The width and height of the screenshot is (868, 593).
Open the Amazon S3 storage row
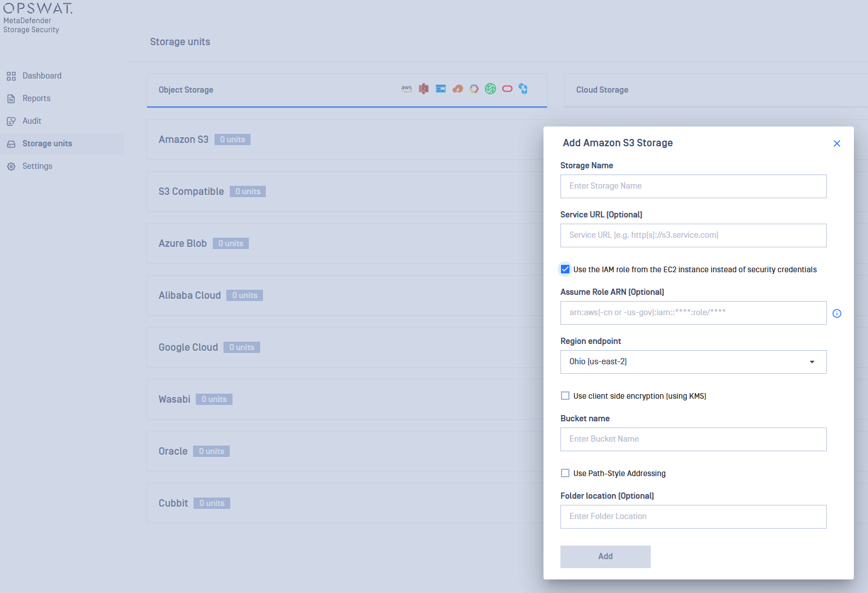point(345,139)
